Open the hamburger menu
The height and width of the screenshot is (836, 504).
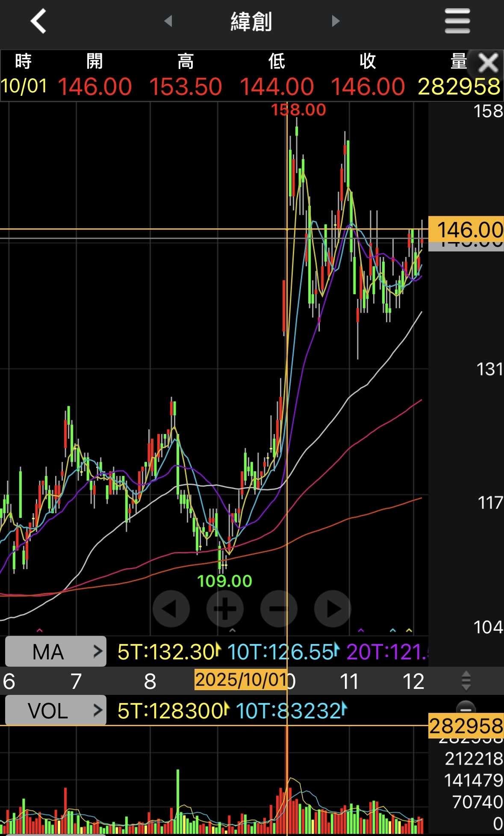click(x=457, y=21)
